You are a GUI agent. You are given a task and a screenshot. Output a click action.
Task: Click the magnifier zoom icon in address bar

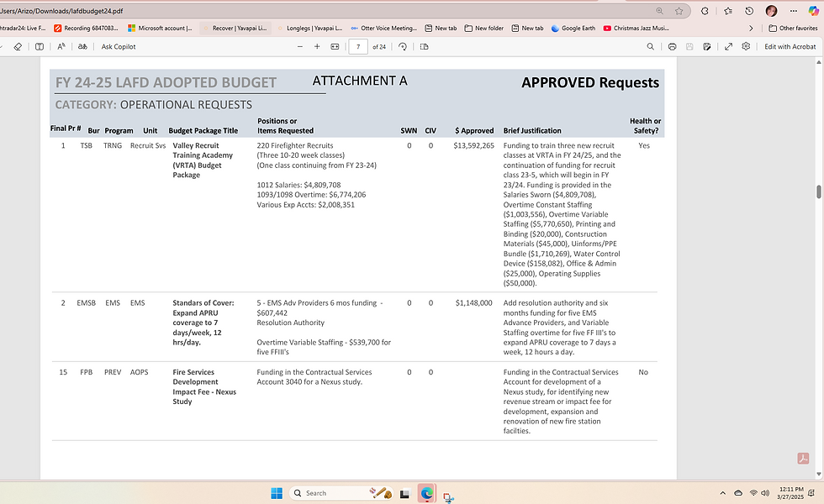pos(659,11)
